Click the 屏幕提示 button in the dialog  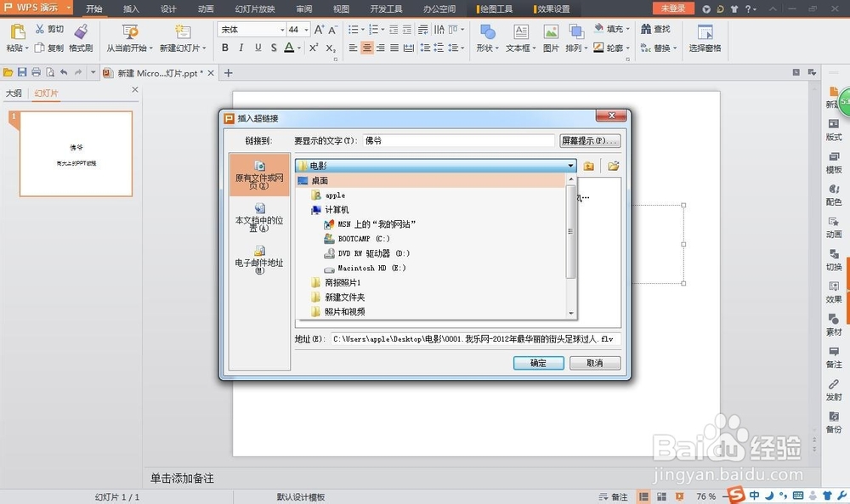[589, 140]
